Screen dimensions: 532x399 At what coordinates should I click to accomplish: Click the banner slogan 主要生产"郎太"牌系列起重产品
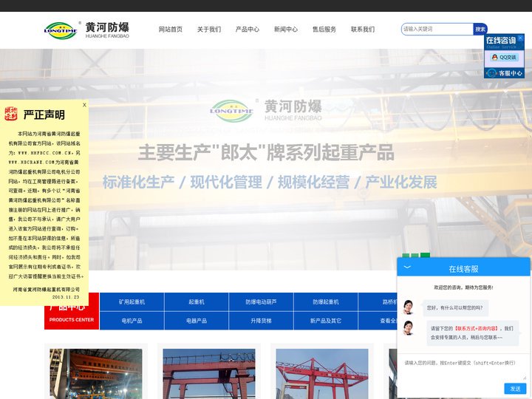pyautogui.click(x=266, y=152)
